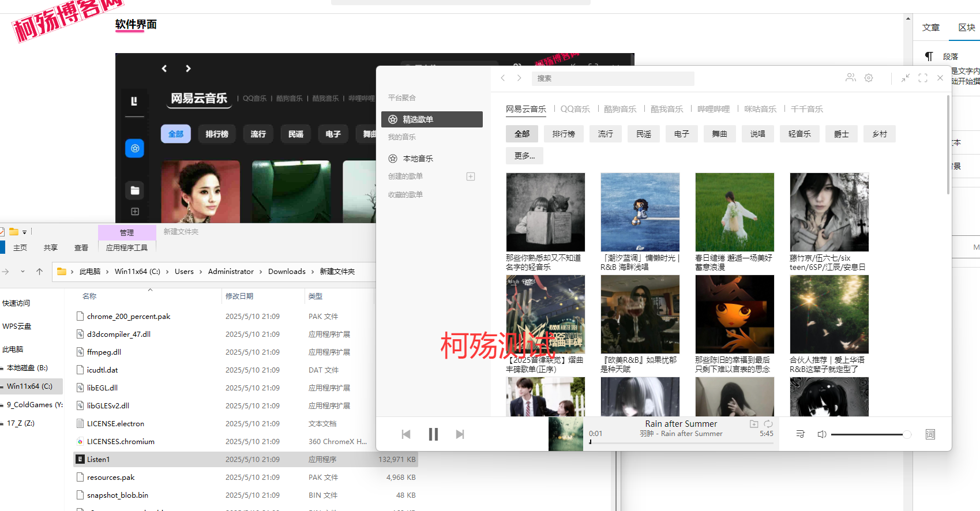This screenshot has height=511, width=980.
Task: Open the player settings gear icon
Action: click(869, 78)
